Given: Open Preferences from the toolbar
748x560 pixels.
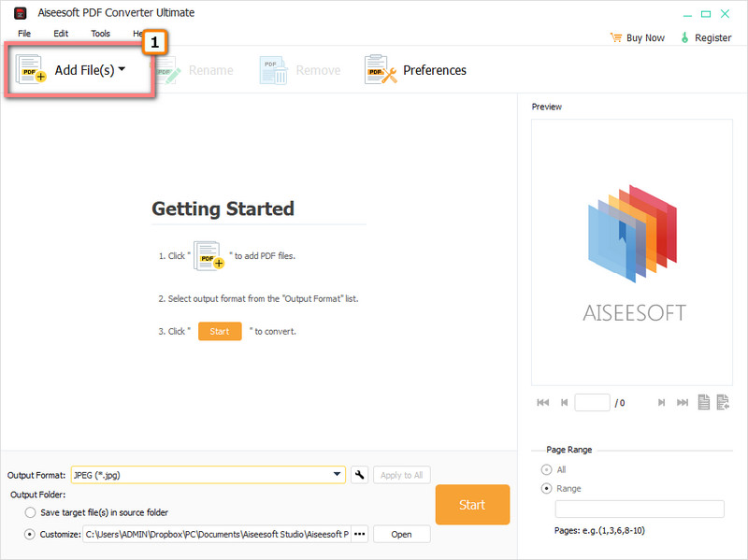Looking at the screenshot, I should pyautogui.click(x=415, y=70).
